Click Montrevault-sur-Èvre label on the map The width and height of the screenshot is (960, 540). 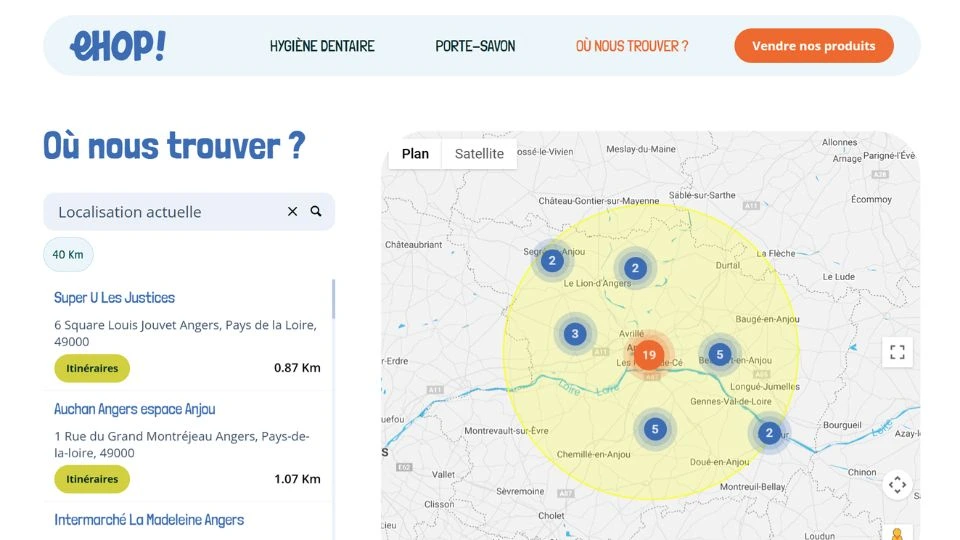[x=506, y=431]
